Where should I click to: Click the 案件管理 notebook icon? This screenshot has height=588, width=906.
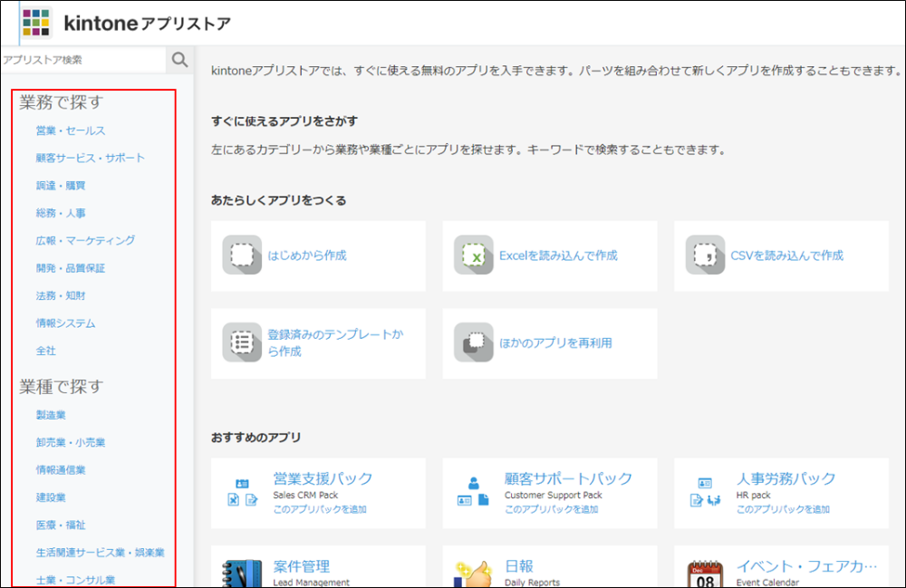(x=242, y=574)
